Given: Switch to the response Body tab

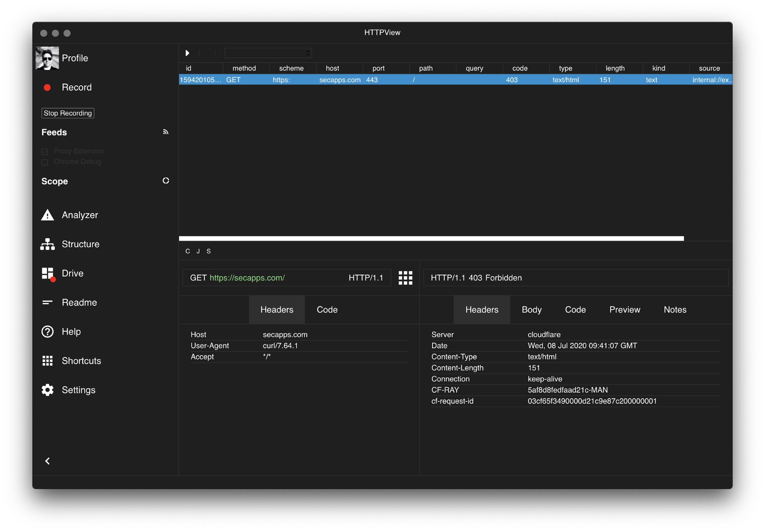Looking at the screenshot, I should (531, 310).
